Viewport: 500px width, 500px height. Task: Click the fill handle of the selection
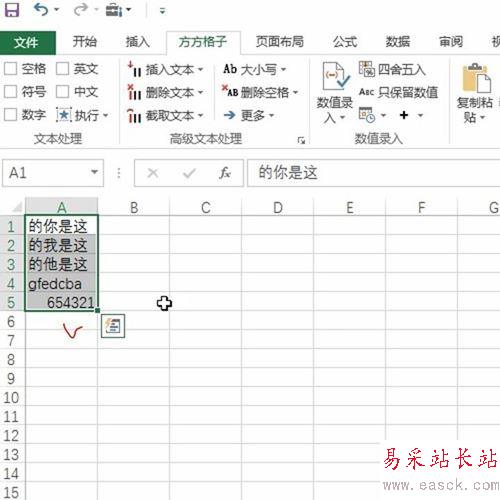pyautogui.click(x=97, y=310)
